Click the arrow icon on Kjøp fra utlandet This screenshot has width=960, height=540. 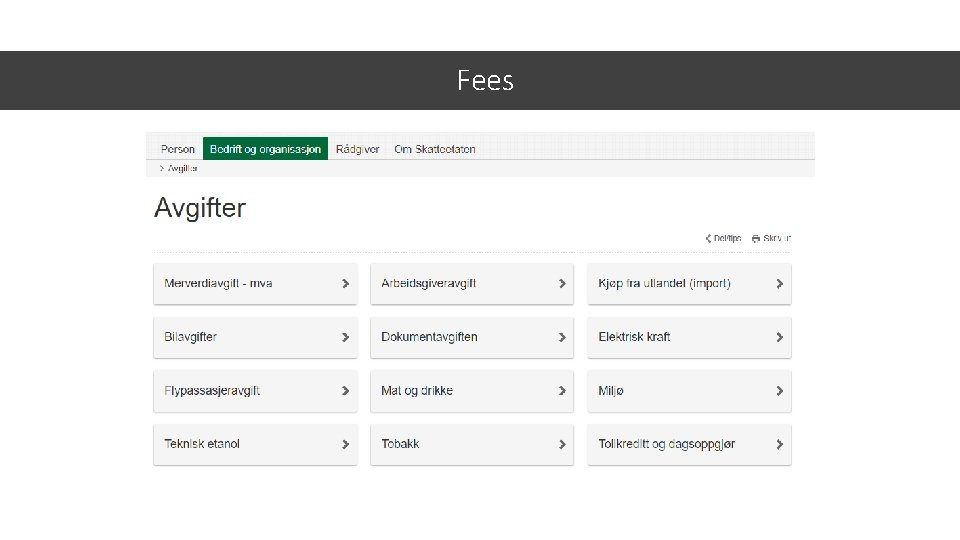click(779, 284)
